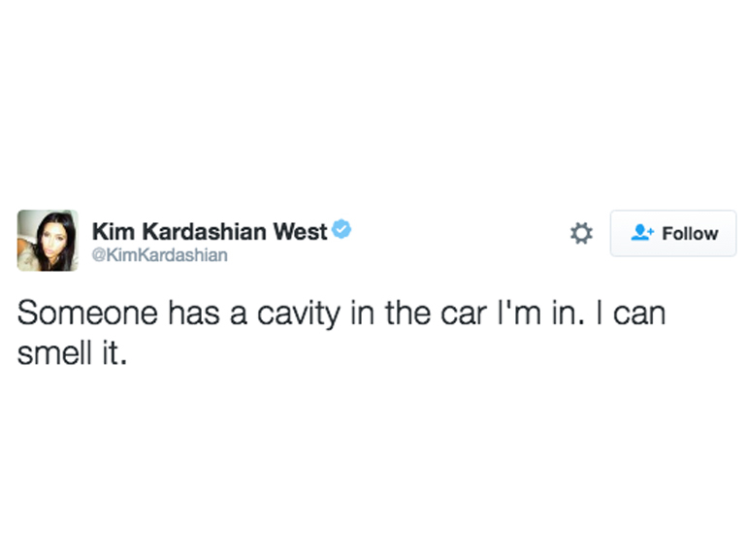
Task: Open the gear settings menu
Action: pos(580,233)
